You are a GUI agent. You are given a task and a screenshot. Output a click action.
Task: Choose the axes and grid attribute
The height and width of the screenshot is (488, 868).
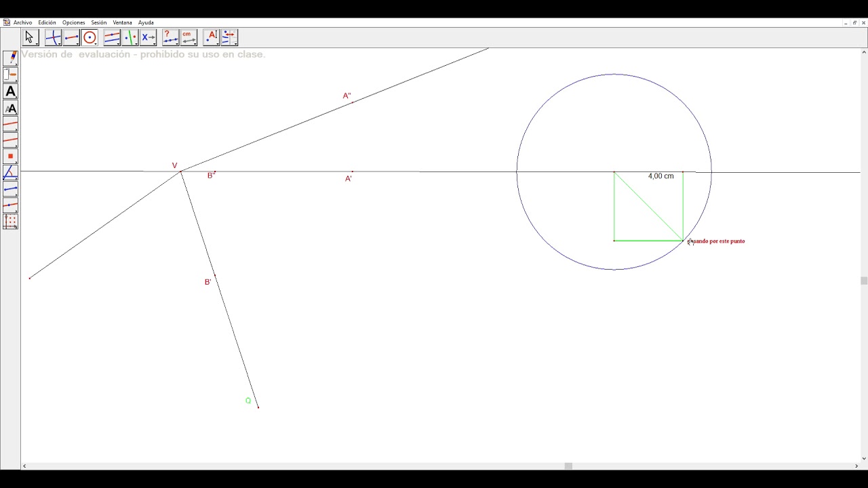(x=11, y=221)
